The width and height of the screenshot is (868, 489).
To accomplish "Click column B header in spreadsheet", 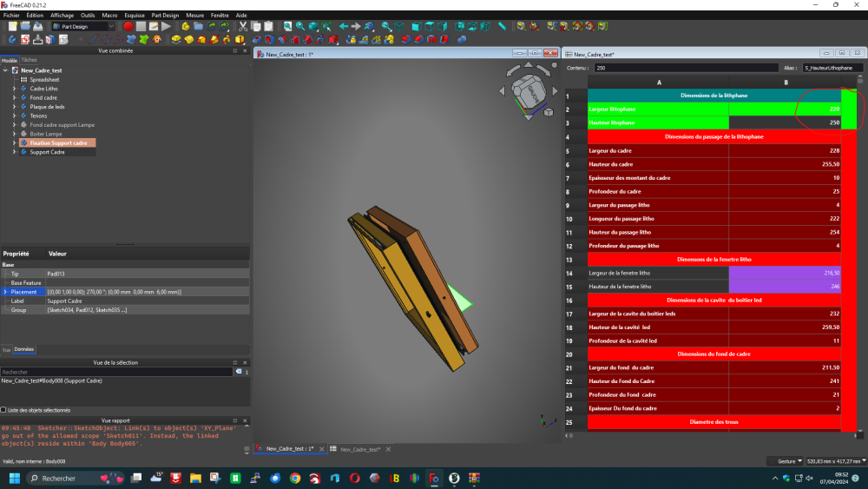I will tap(785, 82).
